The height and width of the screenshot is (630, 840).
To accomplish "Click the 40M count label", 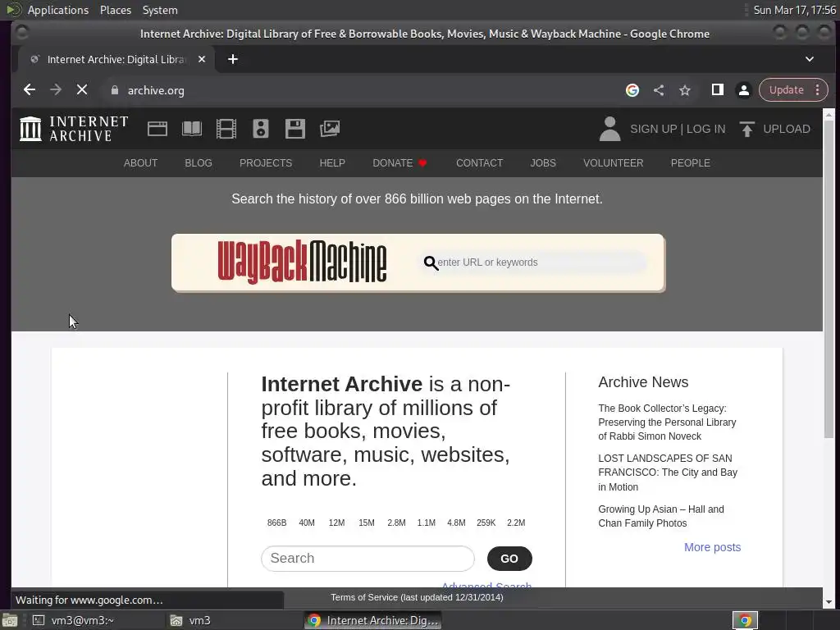I will point(307,523).
